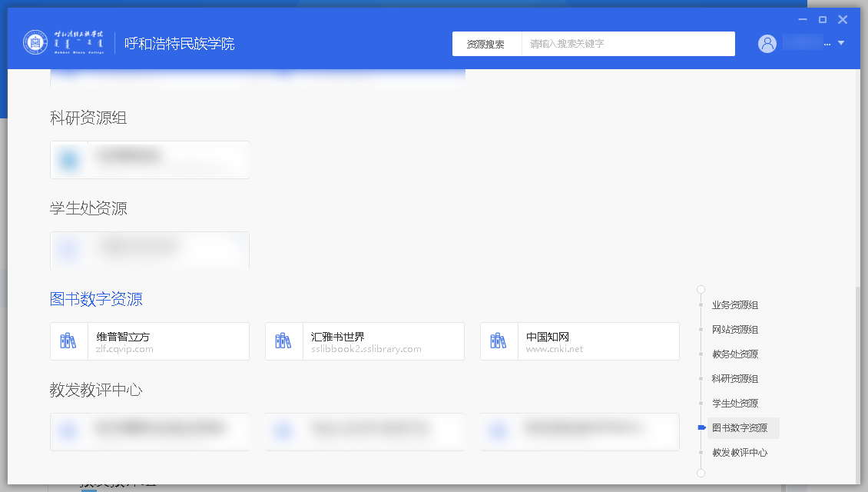The width and height of the screenshot is (868, 492).
Task: Expand the user account dropdown arrow
Action: pyautogui.click(x=841, y=43)
